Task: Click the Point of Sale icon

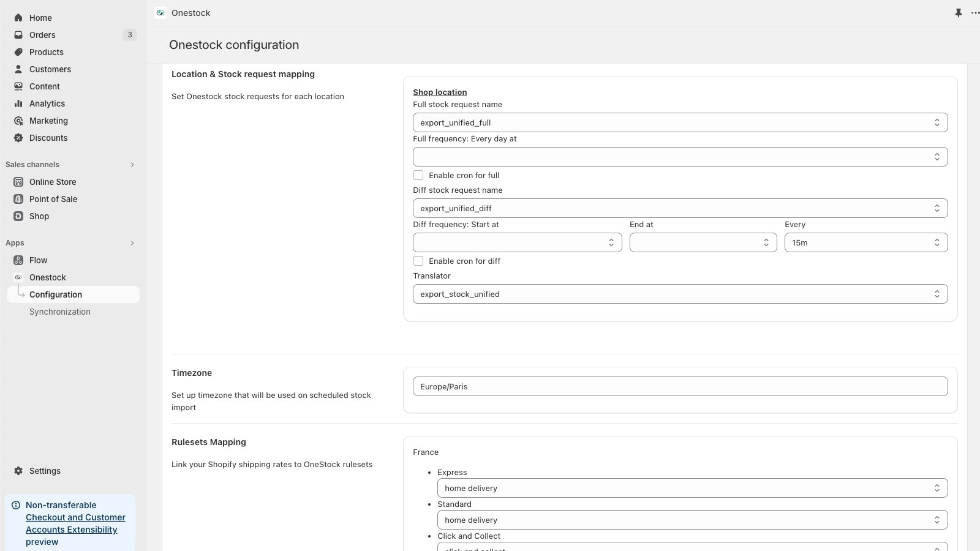Action: pos(18,199)
